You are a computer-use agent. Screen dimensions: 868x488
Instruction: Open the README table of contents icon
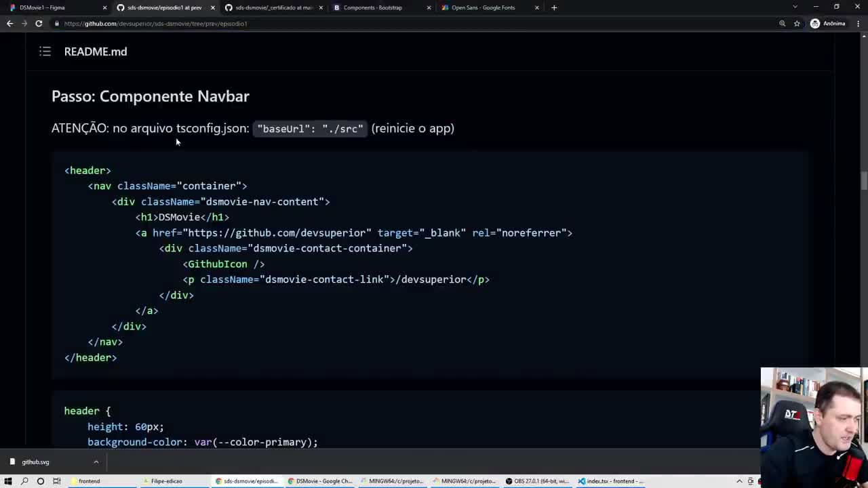(x=45, y=52)
